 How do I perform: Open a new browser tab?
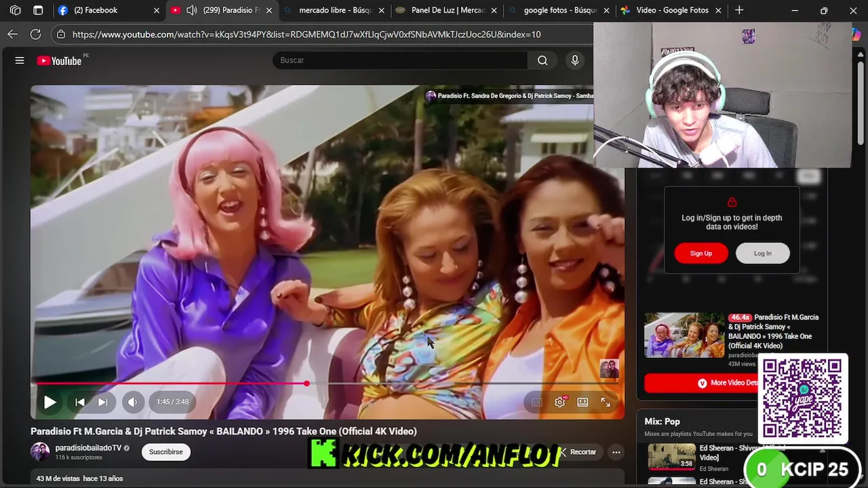click(739, 10)
